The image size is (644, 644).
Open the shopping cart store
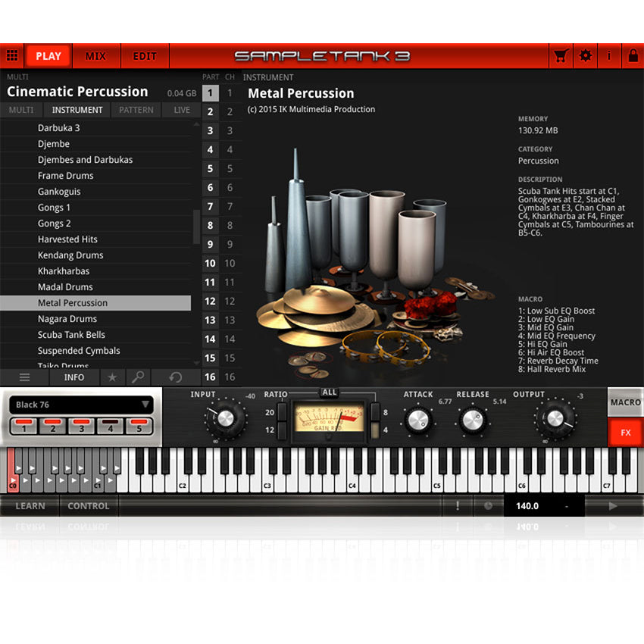click(560, 55)
